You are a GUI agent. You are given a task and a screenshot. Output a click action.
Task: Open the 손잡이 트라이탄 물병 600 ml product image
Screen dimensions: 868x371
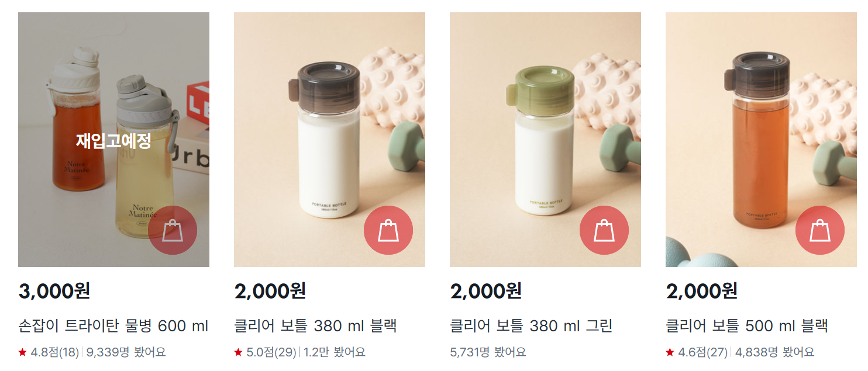click(113, 140)
